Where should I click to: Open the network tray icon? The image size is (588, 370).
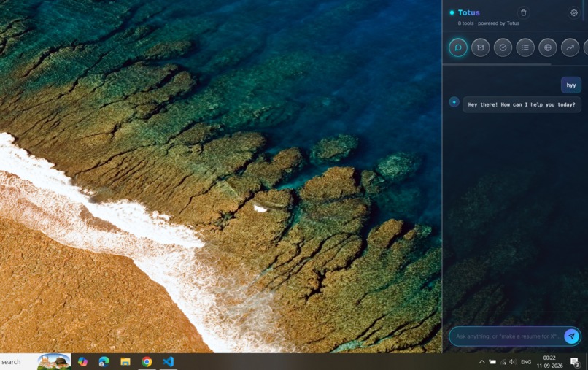(503, 362)
